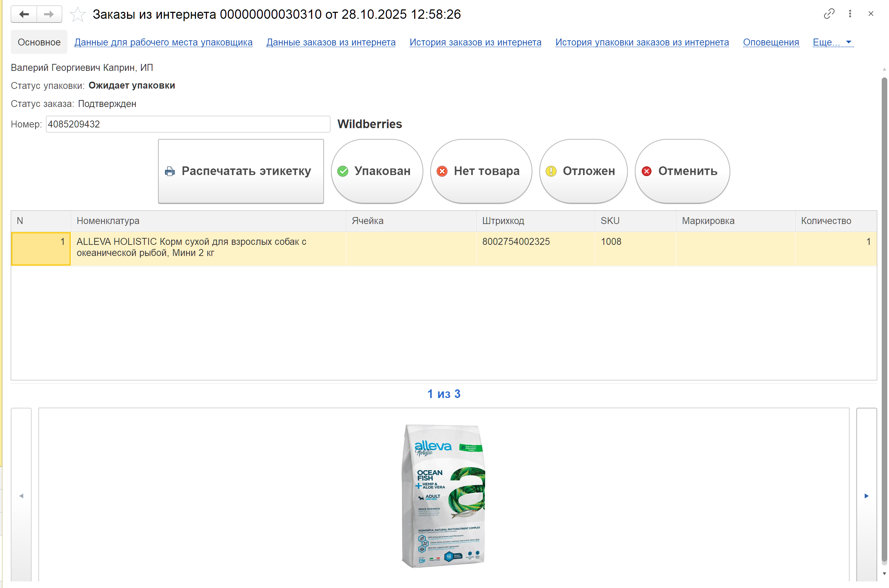Select the empty Маркировка cell in row 1
Viewport: 889px width, 588px height.
pyautogui.click(x=736, y=249)
